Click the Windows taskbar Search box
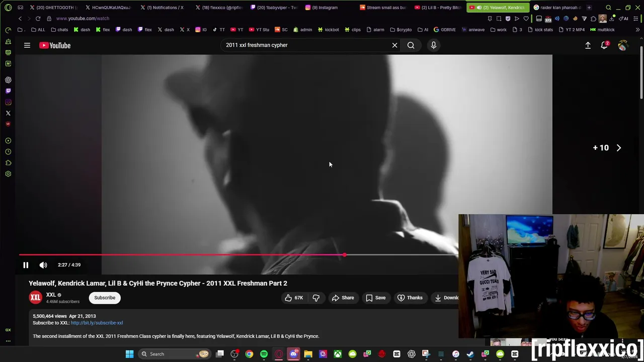This screenshot has height=362, width=644. [x=174, y=354]
